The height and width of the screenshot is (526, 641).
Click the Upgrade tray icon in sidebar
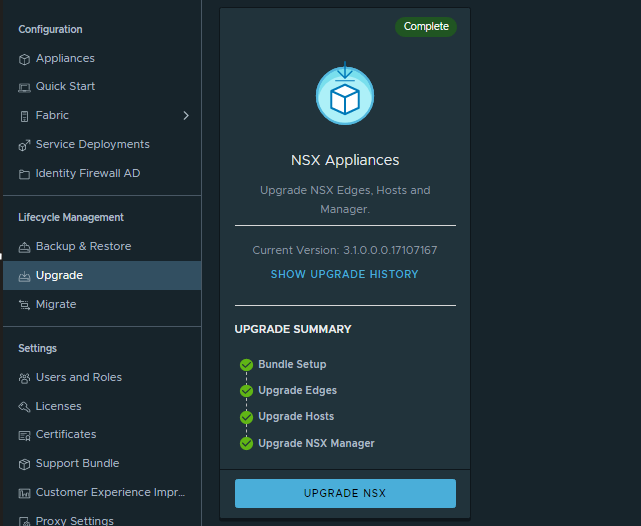(x=24, y=277)
